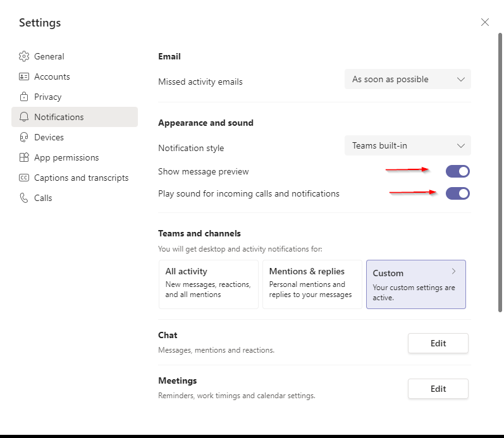Switch to Devices settings section
Viewport: 504px width, 438px height.
click(x=49, y=137)
